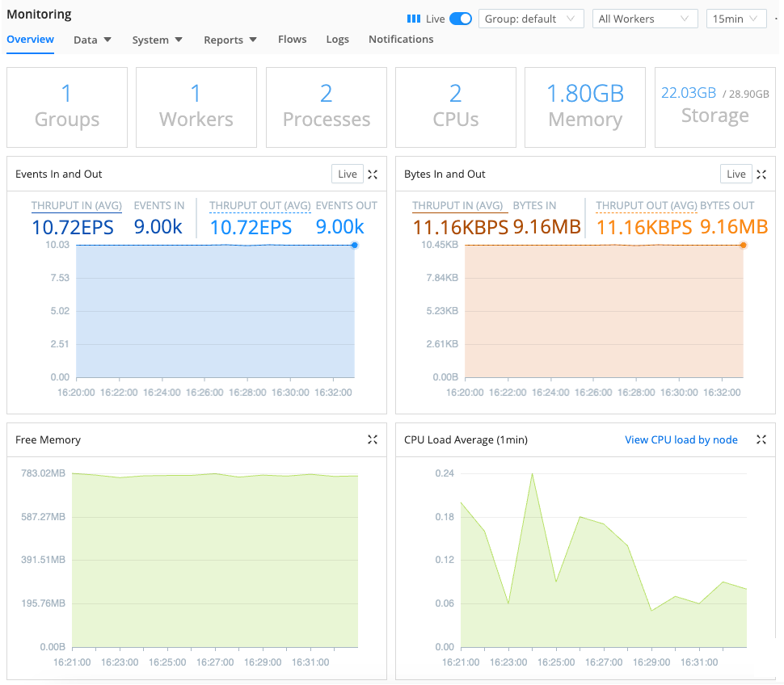Open the Data menu
784x685 pixels.
pyautogui.click(x=91, y=39)
